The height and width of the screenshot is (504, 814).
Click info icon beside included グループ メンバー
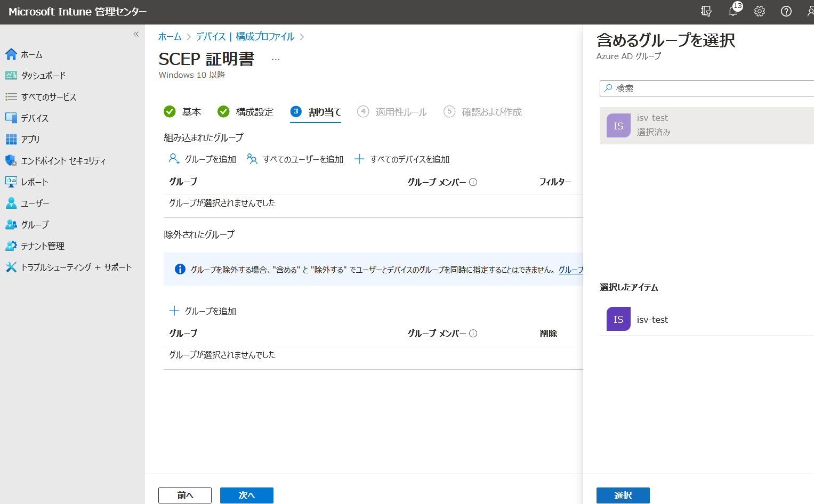tap(473, 182)
